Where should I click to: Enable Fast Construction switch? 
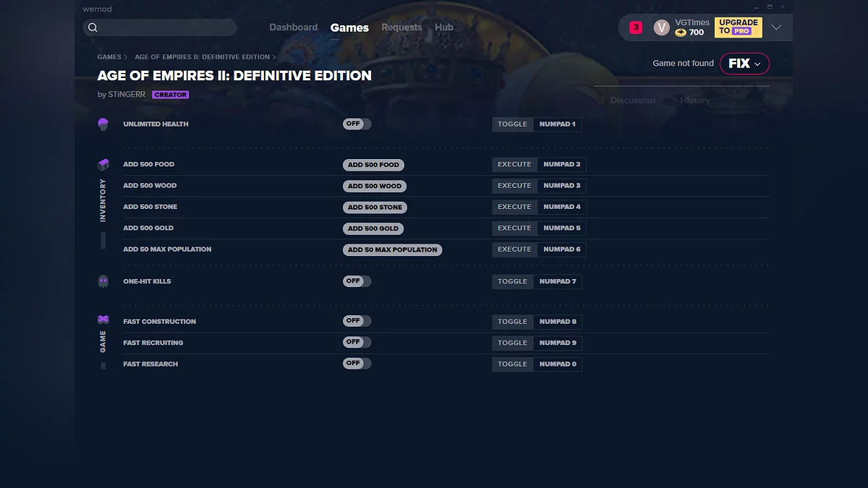357,321
